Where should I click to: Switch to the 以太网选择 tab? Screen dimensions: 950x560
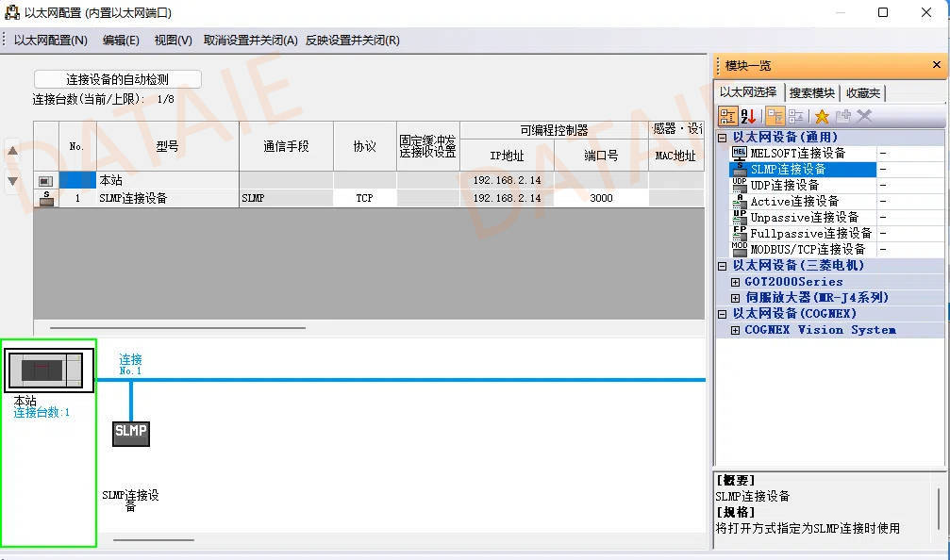coord(748,92)
